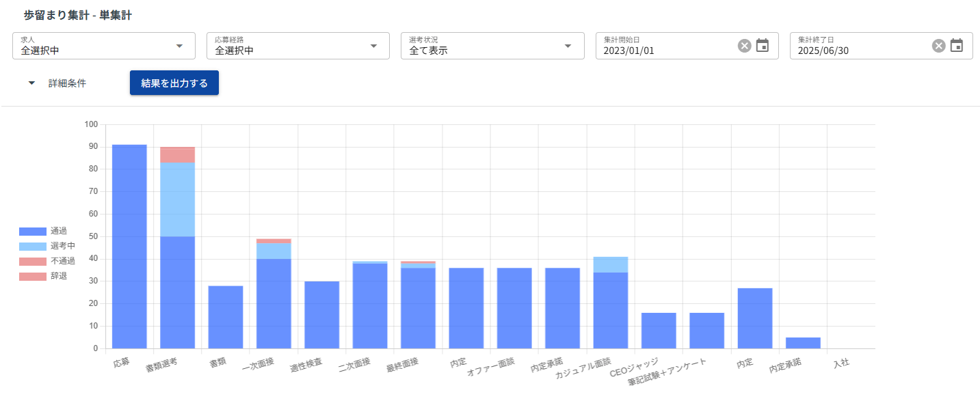Open the 選考状況 dropdown
The width and height of the screenshot is (980, 401).
(492, 46)
